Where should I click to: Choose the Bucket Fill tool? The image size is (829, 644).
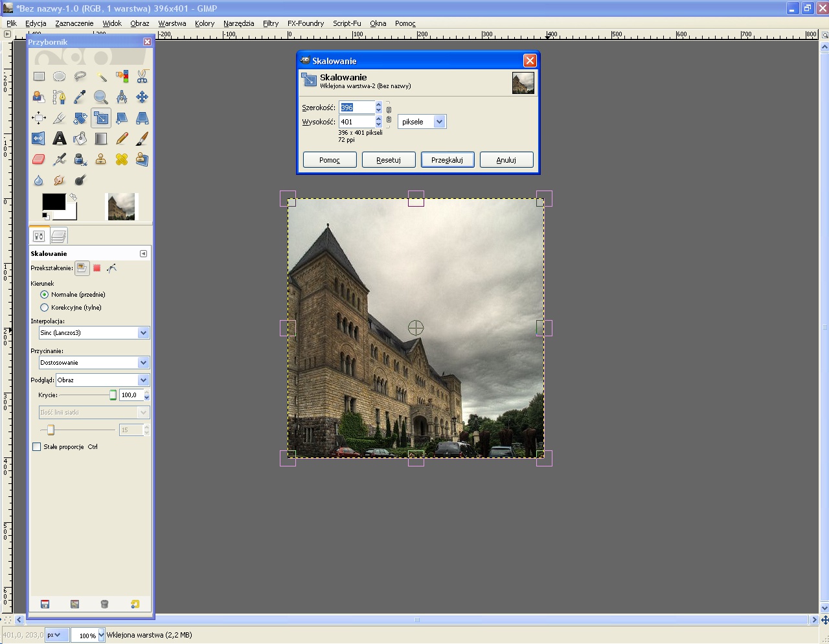click(x=80, y=139)
